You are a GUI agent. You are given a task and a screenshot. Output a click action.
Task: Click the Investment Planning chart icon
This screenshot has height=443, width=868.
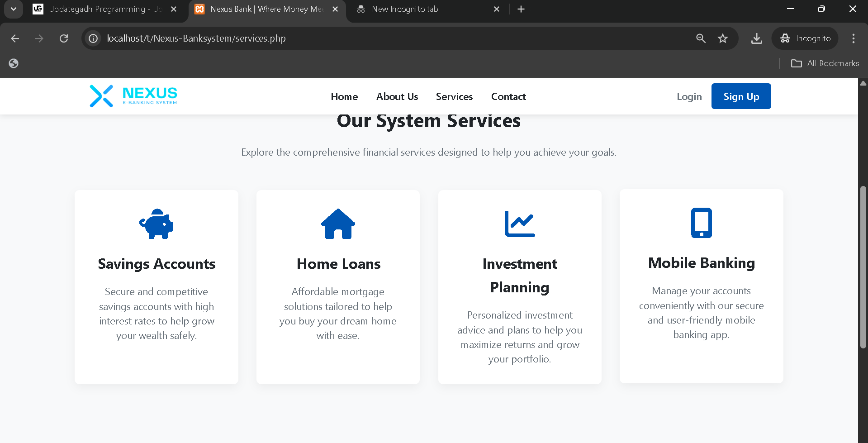[x=520, y=224]
